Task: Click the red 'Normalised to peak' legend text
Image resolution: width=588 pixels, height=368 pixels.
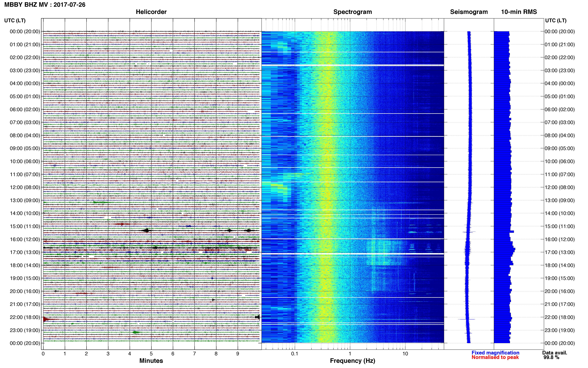Action: click(x=495, y=357)
